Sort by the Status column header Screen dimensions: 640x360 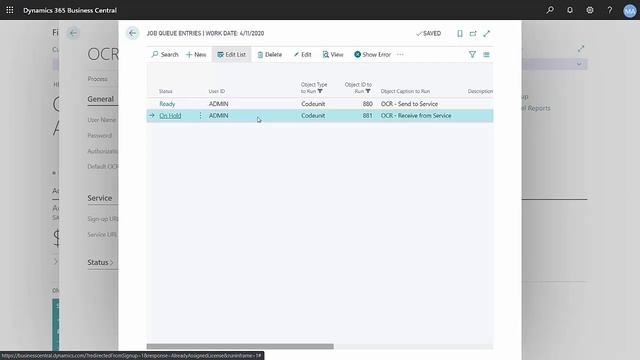click(x=165, y=91)
